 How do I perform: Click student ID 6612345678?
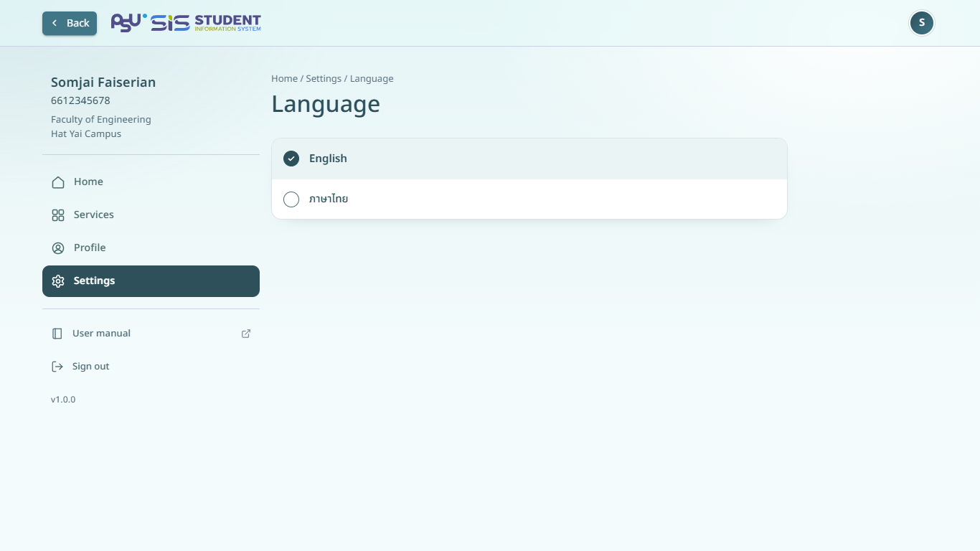pos(80,101)
